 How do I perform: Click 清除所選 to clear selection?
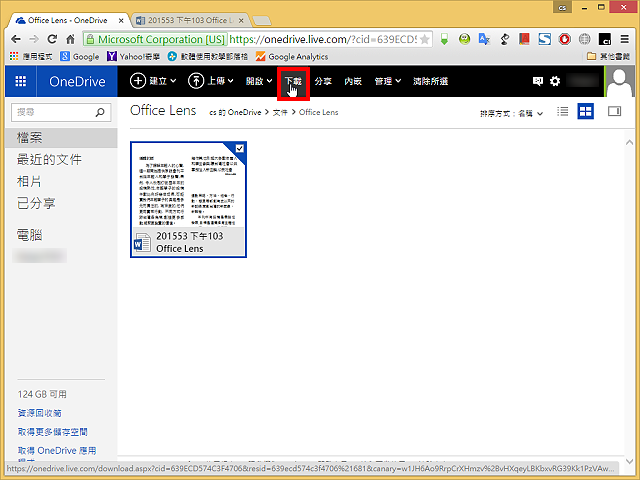430,81
